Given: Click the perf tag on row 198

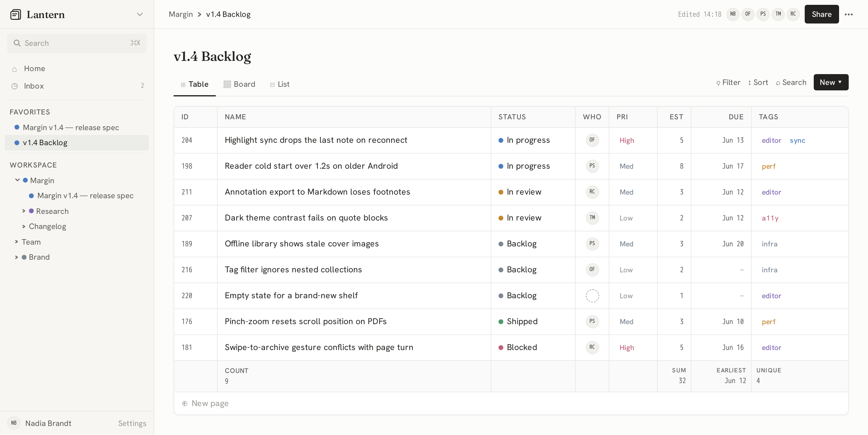Looking at the screenshot, I should pyautogui.click(x=769, y=166).
